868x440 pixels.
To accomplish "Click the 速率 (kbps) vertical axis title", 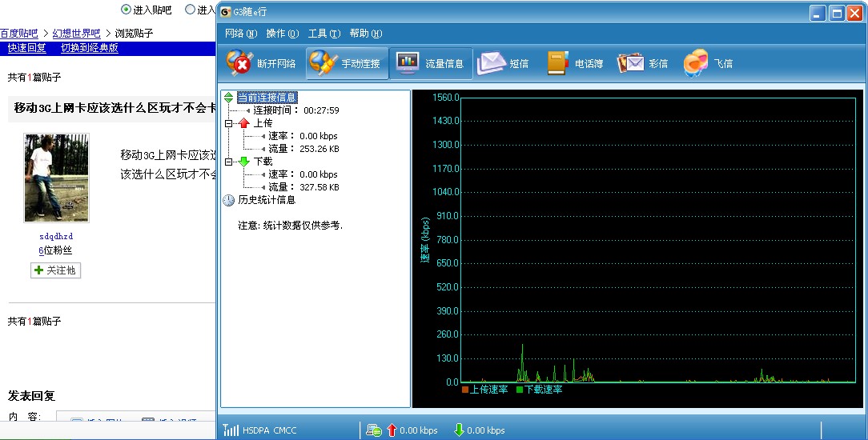I will point(425,240).
